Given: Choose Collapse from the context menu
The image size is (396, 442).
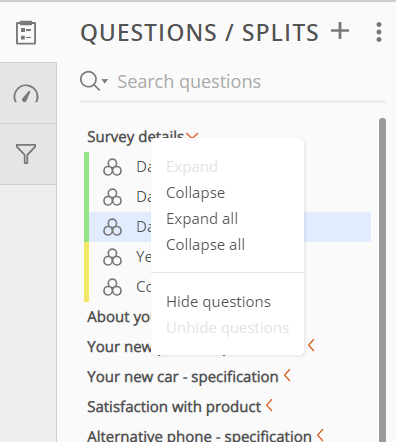Looking at the screenshot, I should pyautogui.click(x=196, y=193).
